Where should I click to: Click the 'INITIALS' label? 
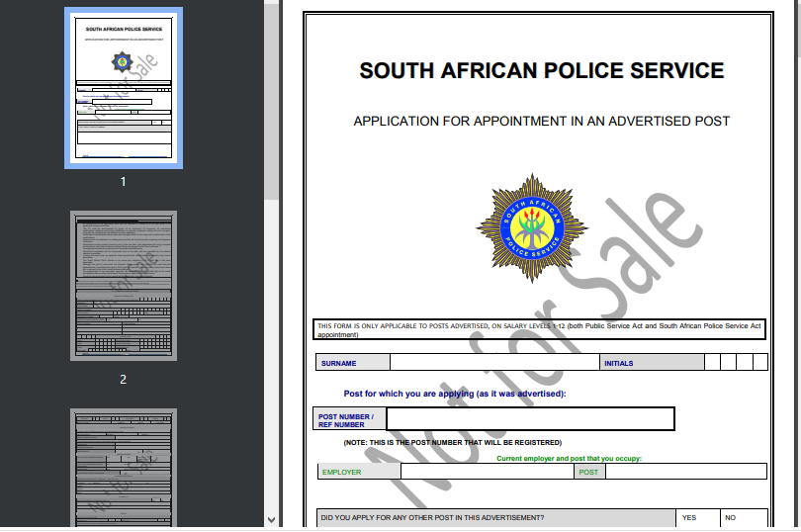pos(619,363)
